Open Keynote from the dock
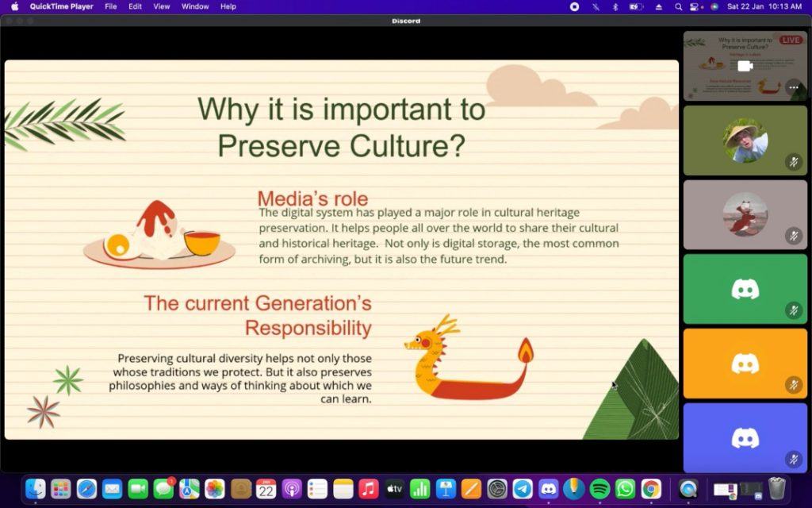This screenshot has height=508, width=812. pyautogui.click(x=446, y=489)
